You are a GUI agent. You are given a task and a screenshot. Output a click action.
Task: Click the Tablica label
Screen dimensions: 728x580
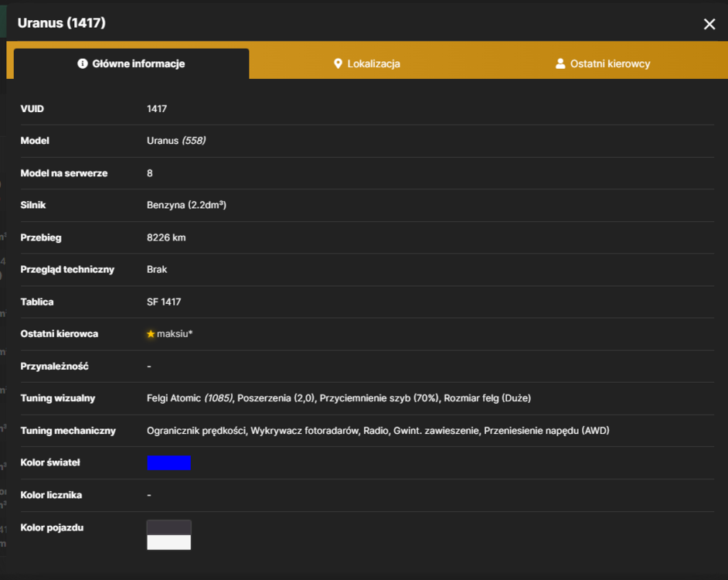pyautogui.click(x=36, y=302)
